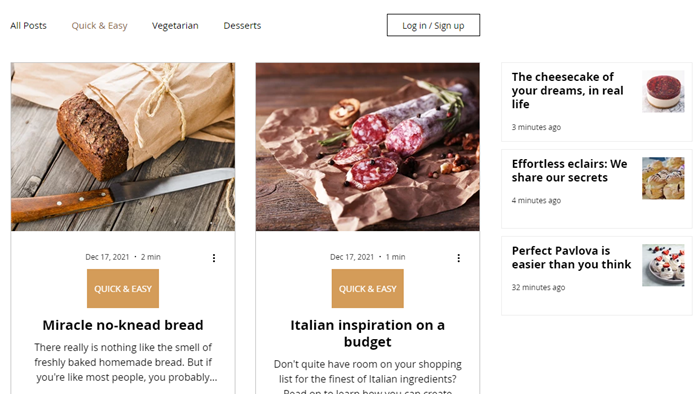Click the Log in / Sign up button
Screen dimensions: 700x394
(x=433, y=25)
